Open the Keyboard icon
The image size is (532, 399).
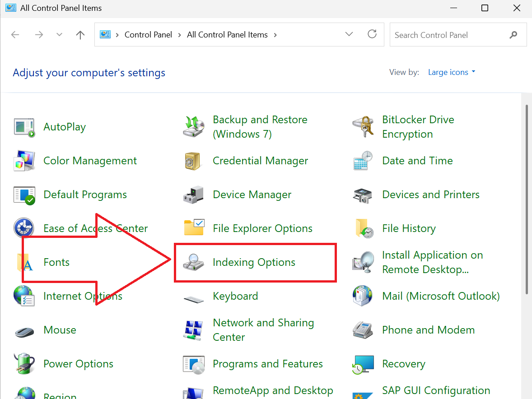coord(193,299)
